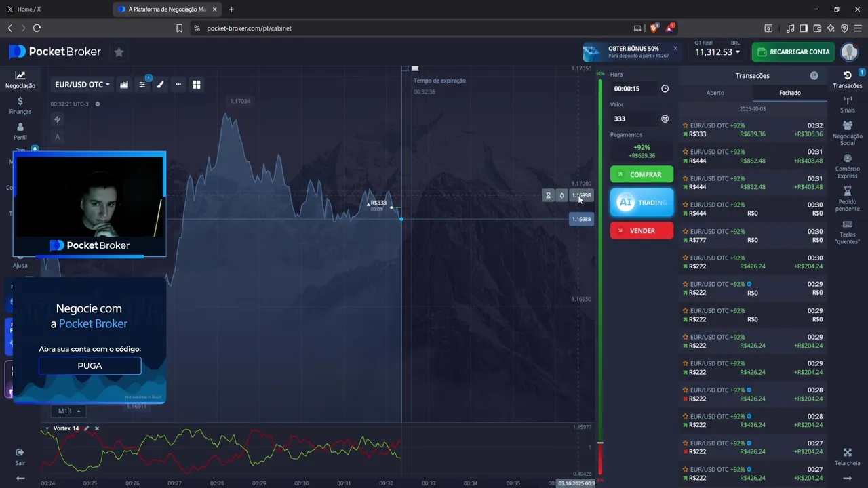Click the lightning quick-trade icon
Screen dimensions: 868x488
[58, 119]
